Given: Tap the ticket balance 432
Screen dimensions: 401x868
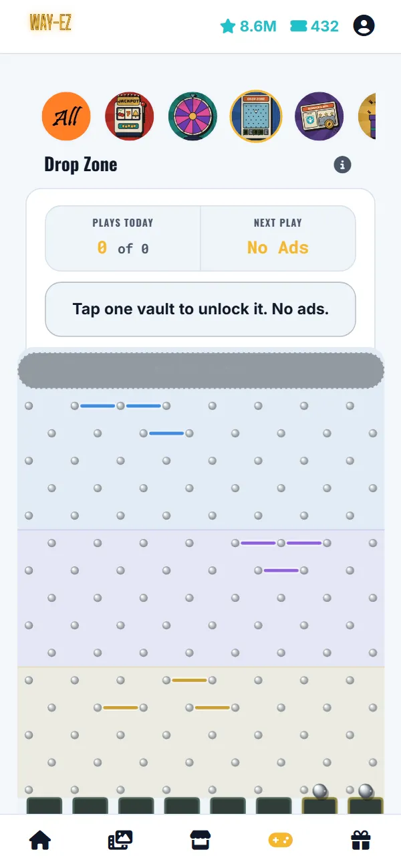Looking at the screenshot, I should [x=314, y=26].
